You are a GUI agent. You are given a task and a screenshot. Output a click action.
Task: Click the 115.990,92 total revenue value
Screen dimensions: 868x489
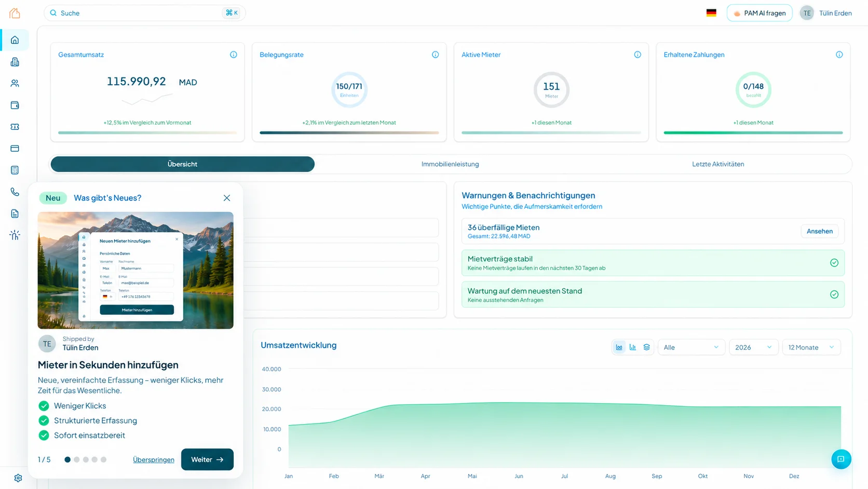[x=136, y=82]
